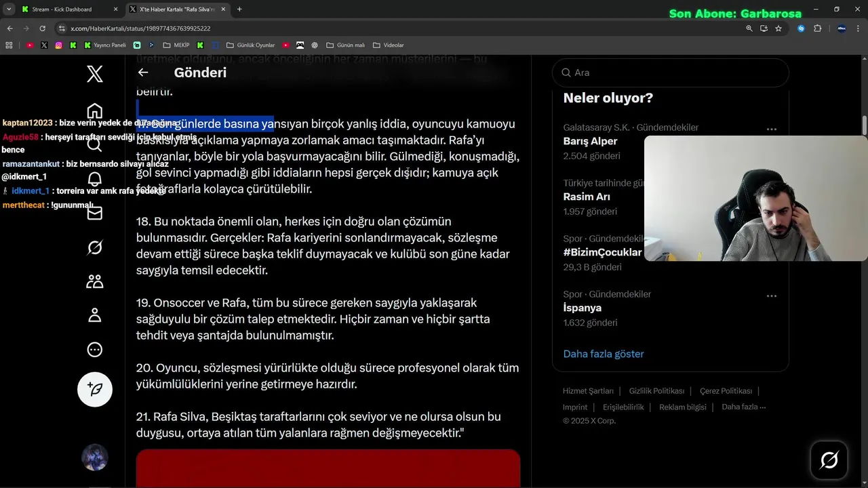Screen dimensions: 868x488
Task: Open the More circle menu icon
Action: click(x=95, y=350)
